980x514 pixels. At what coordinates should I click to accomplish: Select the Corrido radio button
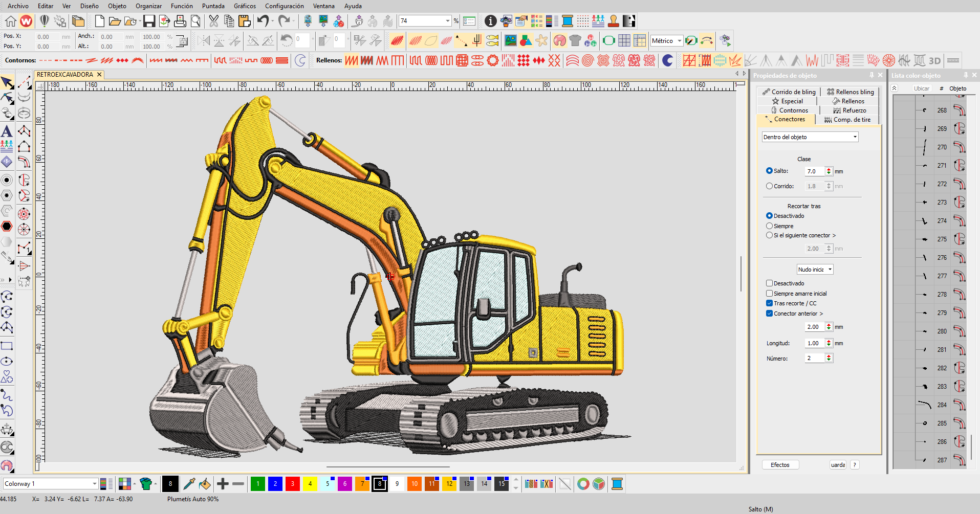[x=769, y=186]
